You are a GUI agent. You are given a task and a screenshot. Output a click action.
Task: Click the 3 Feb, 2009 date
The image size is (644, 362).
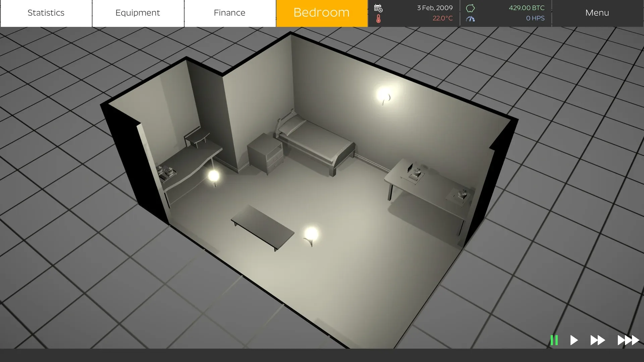click(x=435, y=8)
